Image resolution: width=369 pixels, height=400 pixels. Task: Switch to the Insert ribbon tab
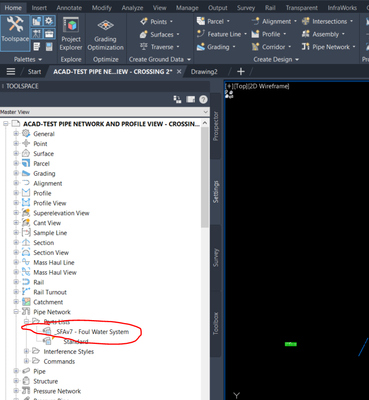pyautogui.click(x=39, y=7)
